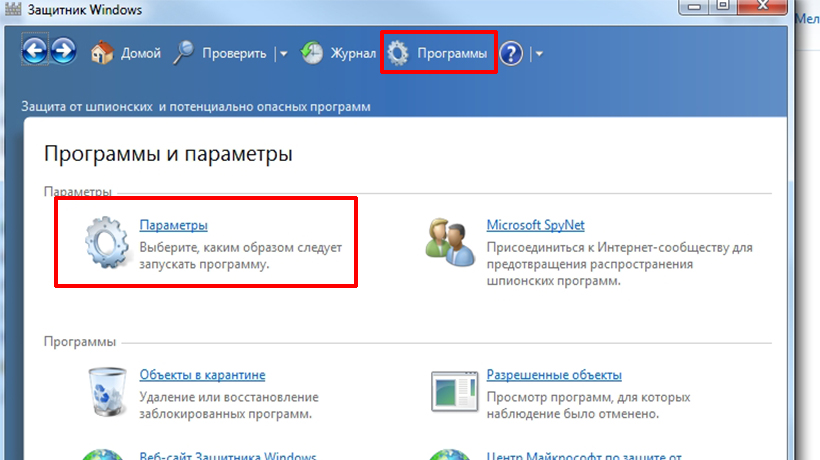The image size is (820, 460).
Task: Open the Домой toolbar label
Action: 141,53
